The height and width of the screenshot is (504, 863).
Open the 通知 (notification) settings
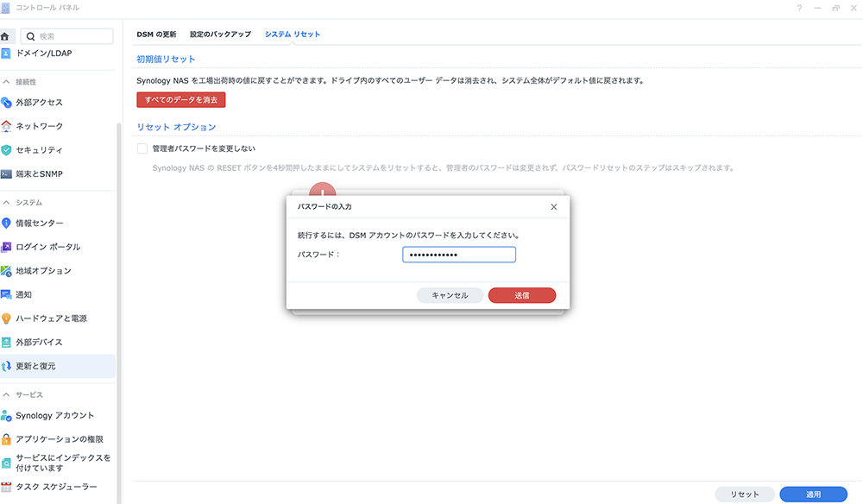35,294
